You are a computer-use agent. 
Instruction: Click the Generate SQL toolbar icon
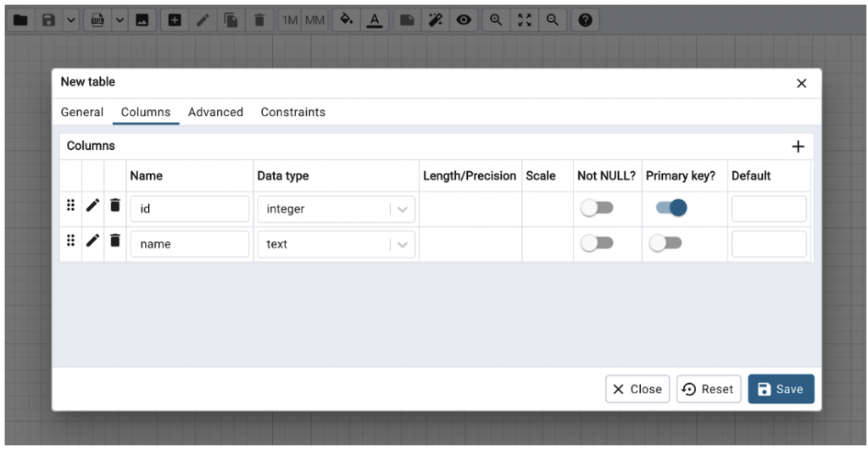(x=97, y=20)
